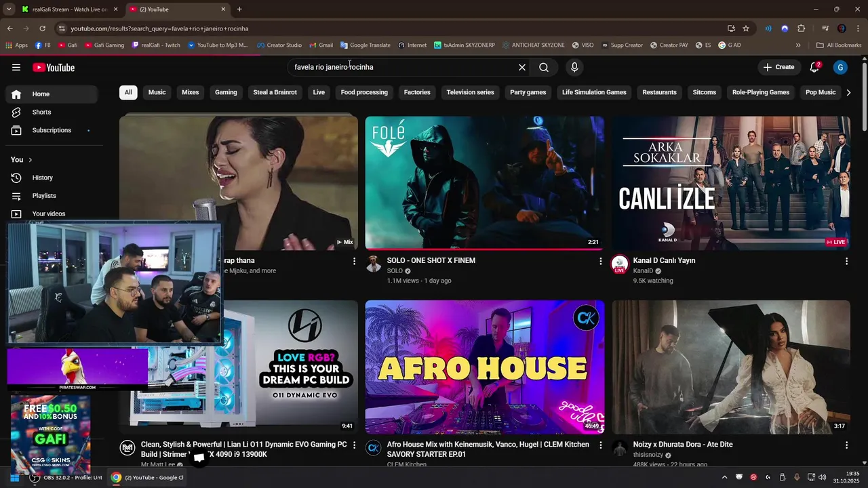868x488 pixels.
Task: Open options menu for Noizy x Dhurata Dora video
Action: pyautogui.click(x=846, y=445)
